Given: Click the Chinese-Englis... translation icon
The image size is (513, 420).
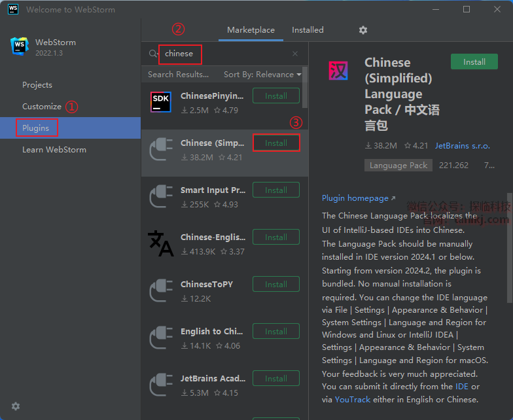Looking at the screenshot, I should click(x=161, y=243).
